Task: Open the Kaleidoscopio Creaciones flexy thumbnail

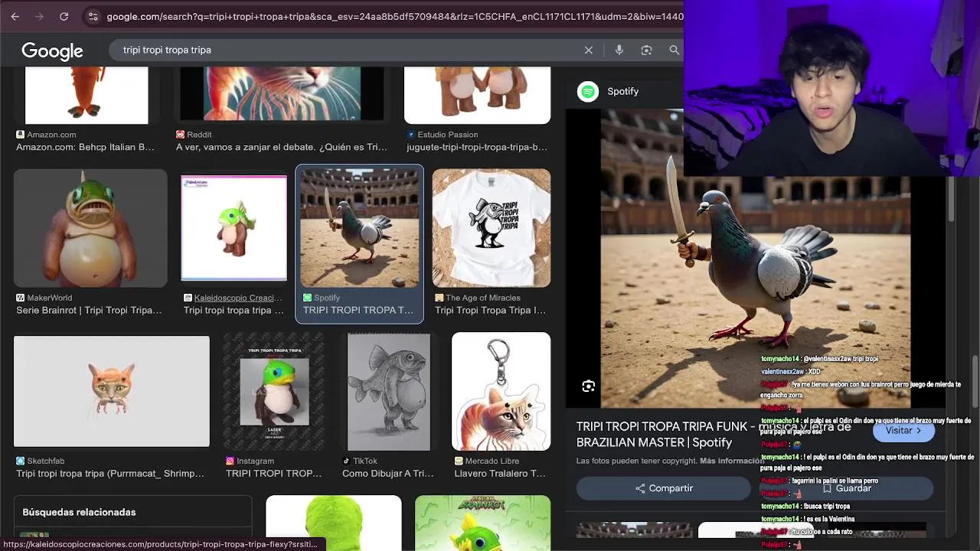Action: [x=234, y=228]
